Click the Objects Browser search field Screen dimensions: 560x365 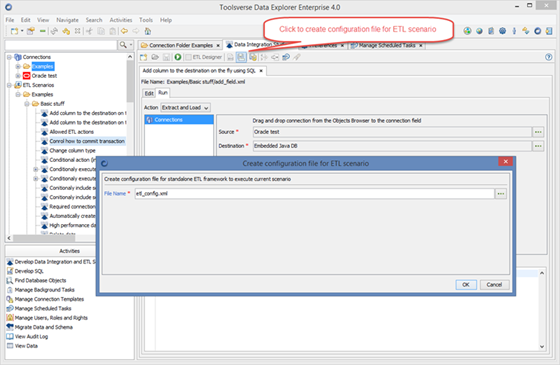tap(61, 45)
